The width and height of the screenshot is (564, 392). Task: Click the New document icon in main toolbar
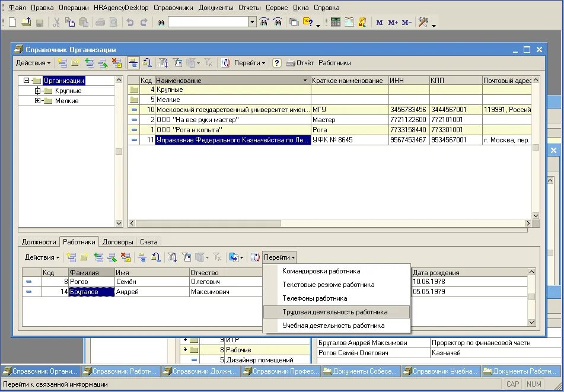(x=12, y=22)
